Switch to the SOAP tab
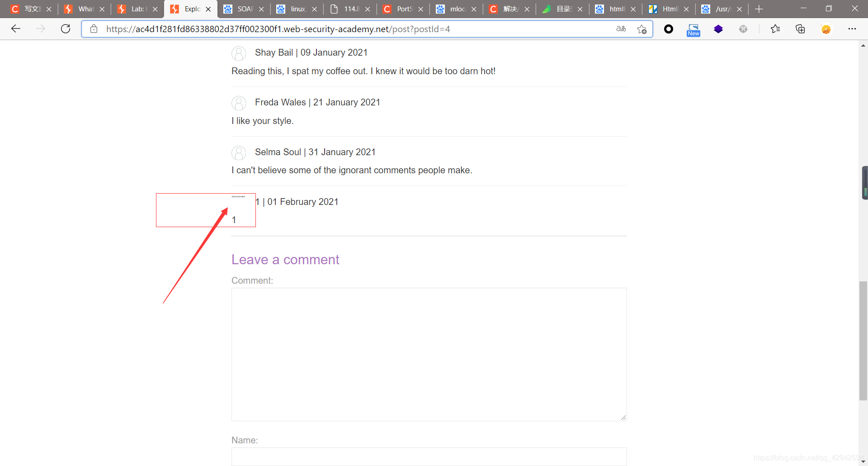 pyautogui.click(x=243, y=9)
